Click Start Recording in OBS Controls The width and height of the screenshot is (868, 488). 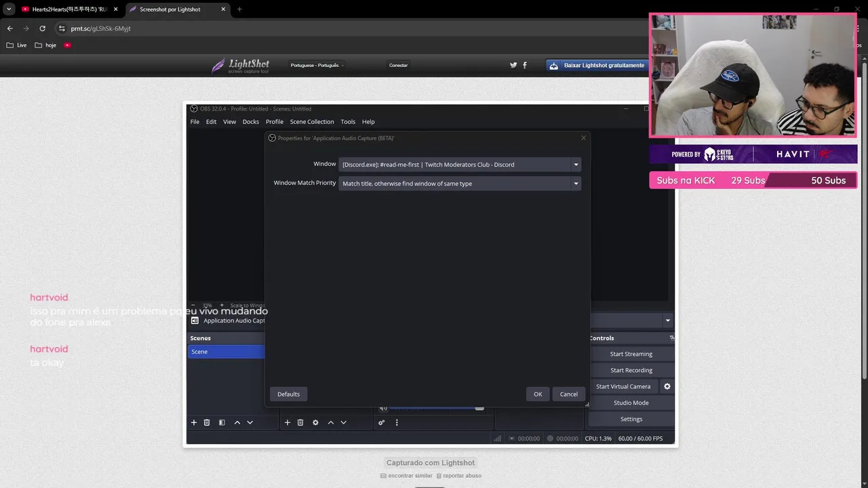click(631, 370)
